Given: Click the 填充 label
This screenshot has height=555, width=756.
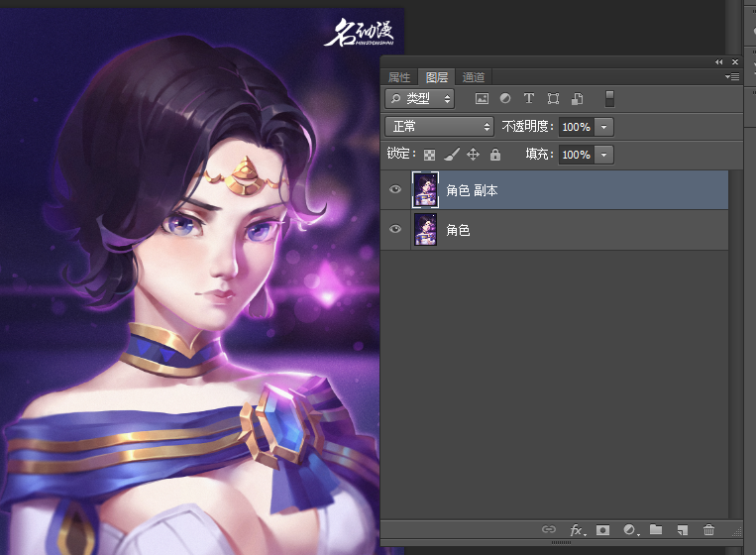Looking at the screenshot, I should [539, 155].
